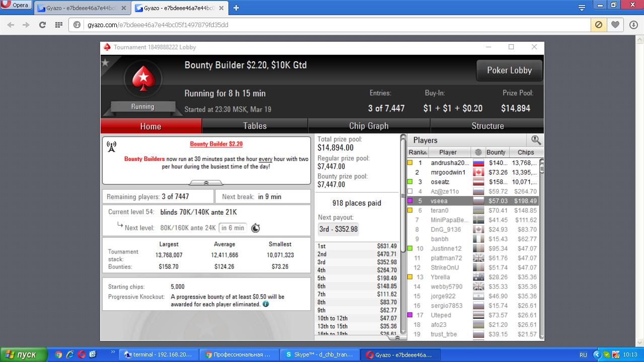
Task: Click green color tag beside Justinne12
Action: [x=410, y=248]
